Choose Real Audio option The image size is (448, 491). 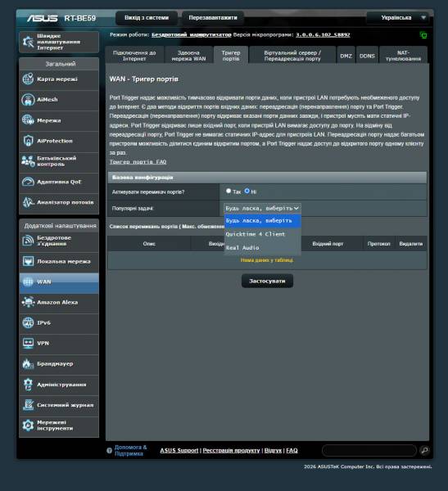click(x=262, y=248)
